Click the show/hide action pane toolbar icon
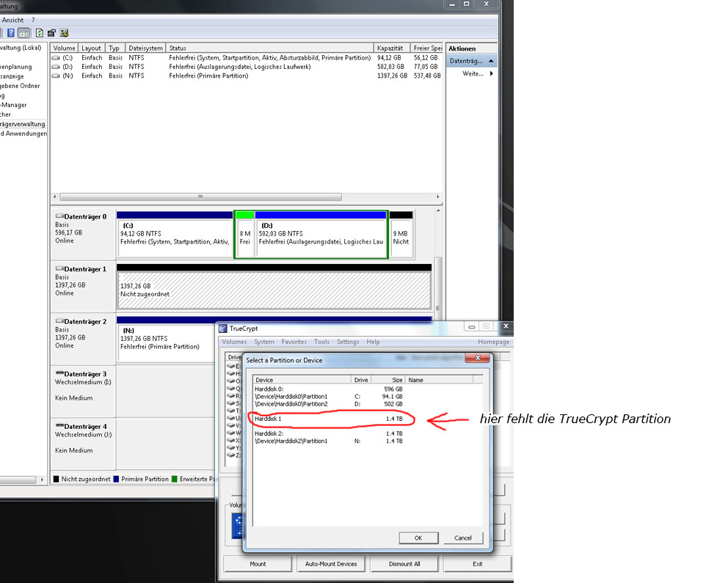Image resolution: width=728 pixels, height=583 pixels. (23, 33)
